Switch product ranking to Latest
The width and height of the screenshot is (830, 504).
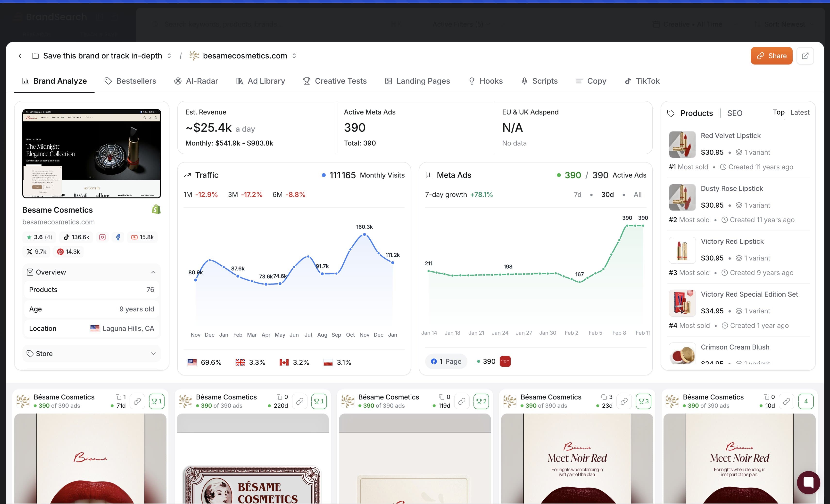tap(800, 113)
